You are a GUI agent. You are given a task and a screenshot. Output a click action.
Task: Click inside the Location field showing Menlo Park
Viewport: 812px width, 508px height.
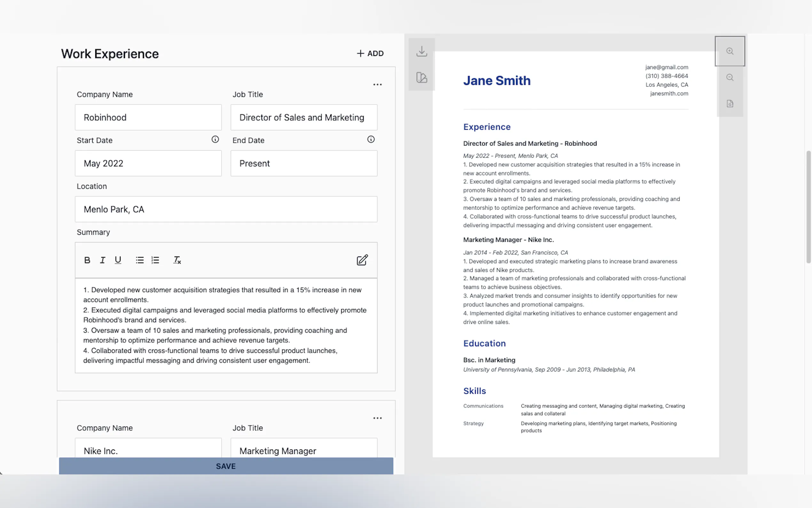226,209
